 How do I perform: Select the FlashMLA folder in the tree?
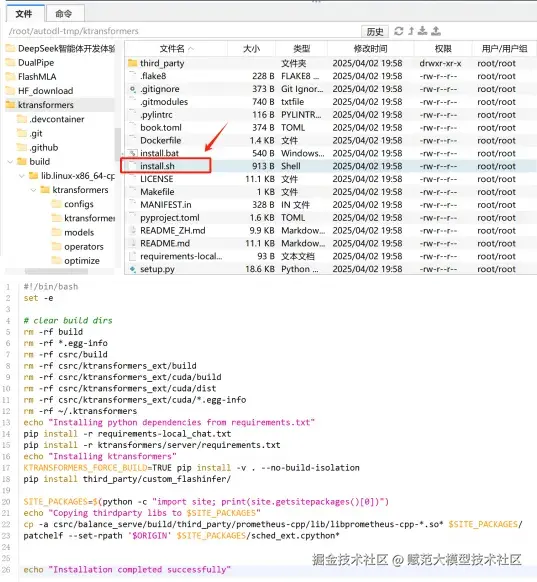pos(37,77)
